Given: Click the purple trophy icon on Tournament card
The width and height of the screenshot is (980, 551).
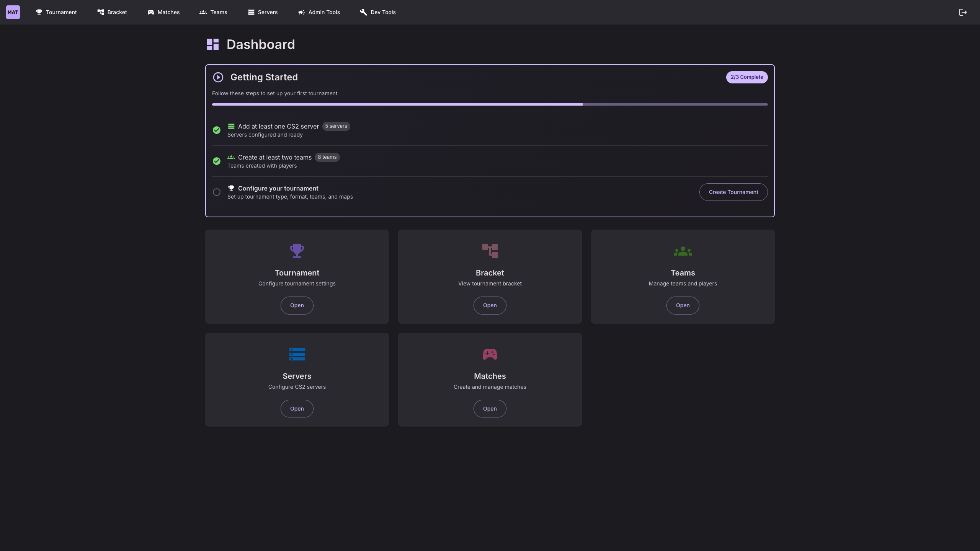Looking at the screenshot, I should pos(297,251).
